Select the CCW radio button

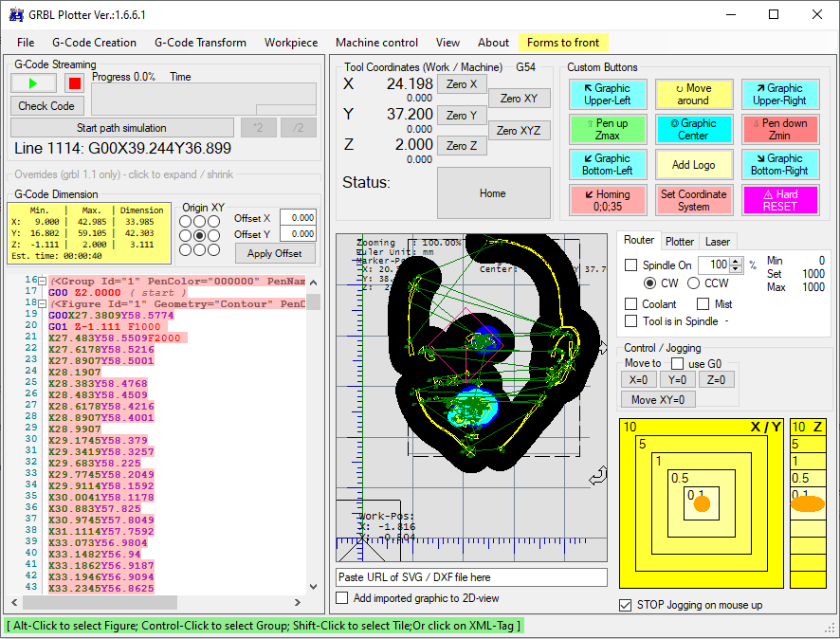click(693, 283)
